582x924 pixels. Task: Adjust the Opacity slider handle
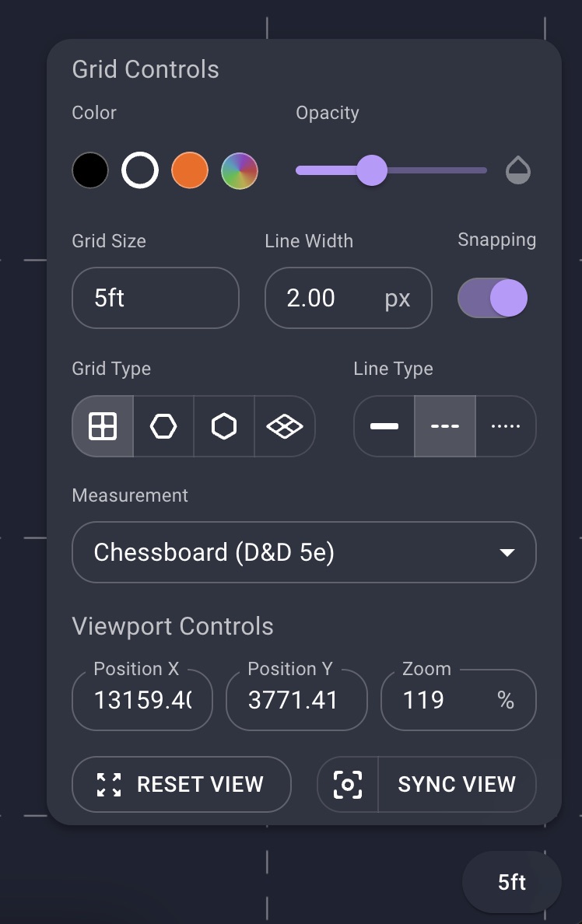(373, 170)
